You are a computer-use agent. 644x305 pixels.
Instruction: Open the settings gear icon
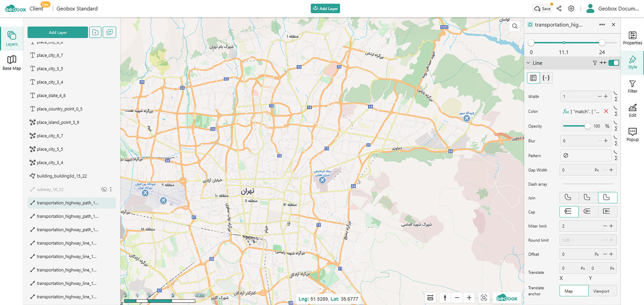(x=571, y=9)
